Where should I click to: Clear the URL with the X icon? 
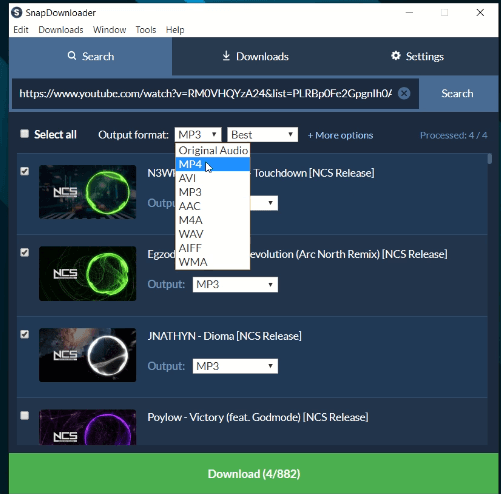(x=404, y=93)
